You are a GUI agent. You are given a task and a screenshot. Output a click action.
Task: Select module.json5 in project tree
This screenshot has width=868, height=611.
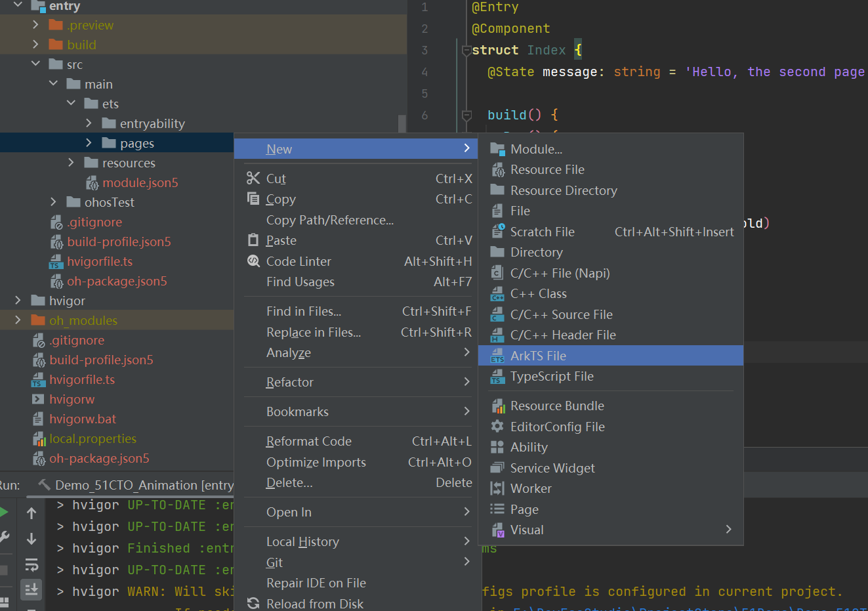pos(140,182)
